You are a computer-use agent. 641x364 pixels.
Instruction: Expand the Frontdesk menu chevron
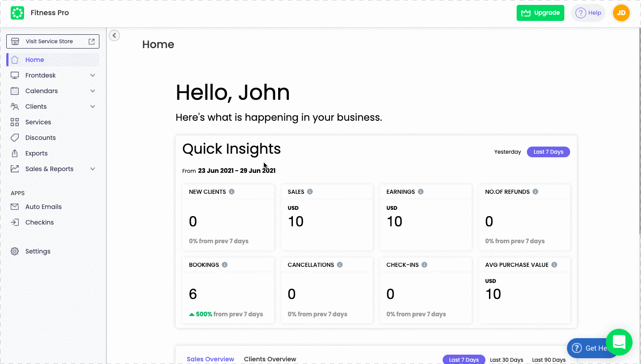pyautogui.click(x=93, y=75)
